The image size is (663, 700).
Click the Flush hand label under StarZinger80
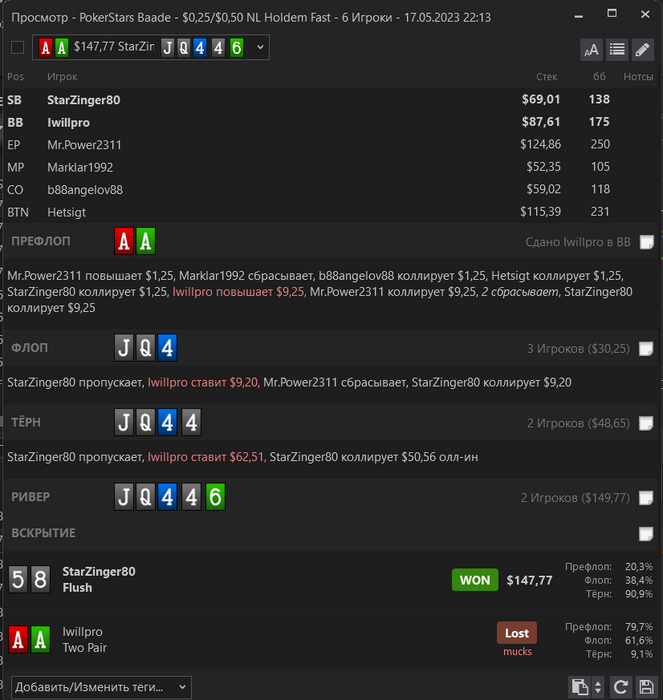[x=77, y=588]
